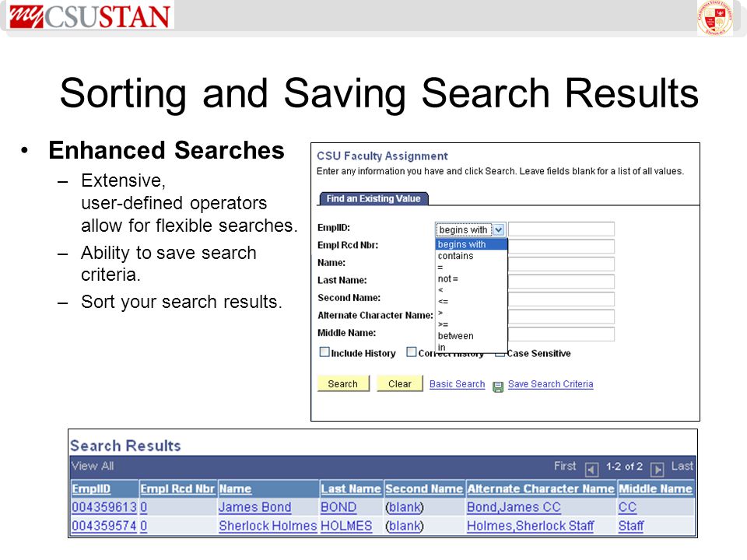Click HOLMES last name link
Image resolution: width=747 pixels, height=560 pixels.
[346, 526]
